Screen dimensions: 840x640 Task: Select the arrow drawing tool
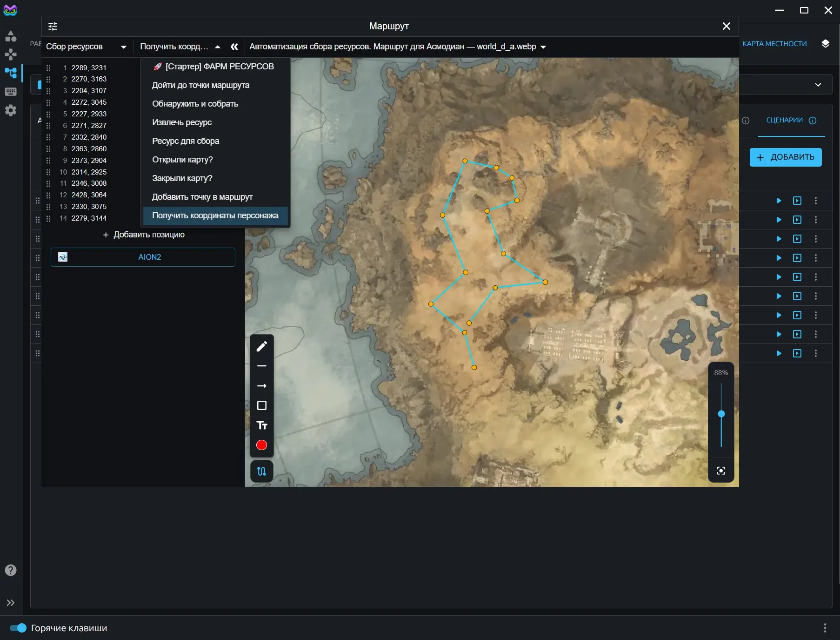[262, 386]
